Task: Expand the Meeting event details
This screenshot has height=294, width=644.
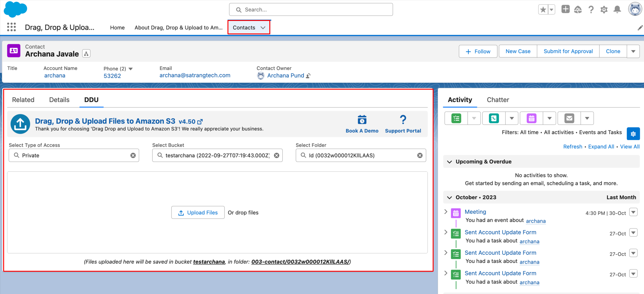Action: coord(445,212)
